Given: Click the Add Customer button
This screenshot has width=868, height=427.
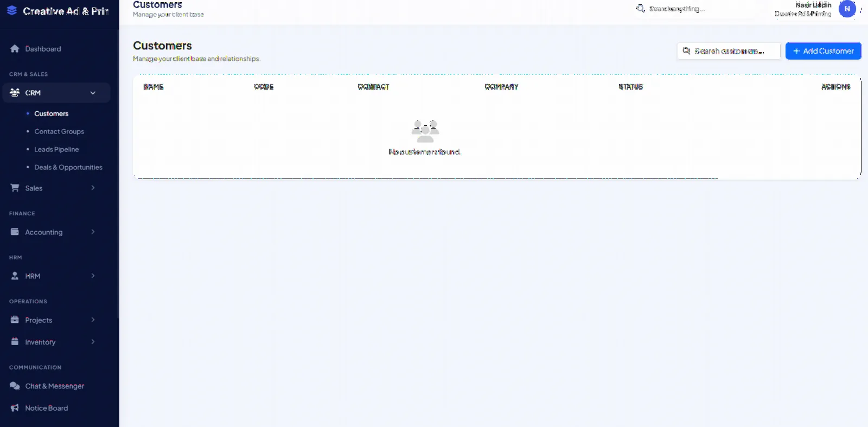Looking at the screenshot, I should click(x=823, y=51).
